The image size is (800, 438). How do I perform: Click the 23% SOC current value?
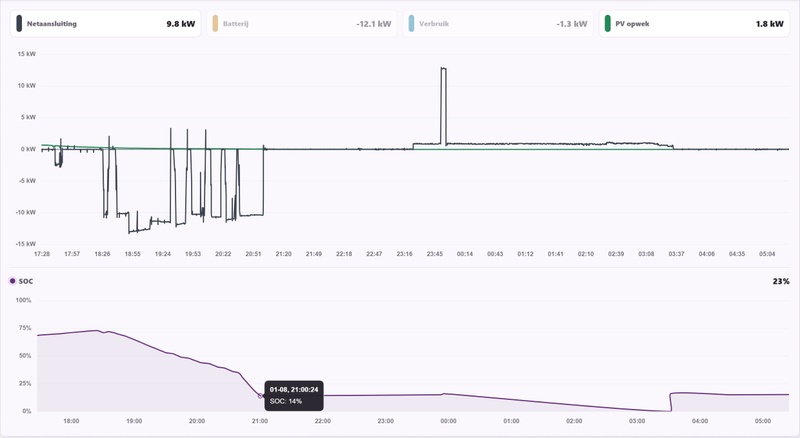coord(781,281)
